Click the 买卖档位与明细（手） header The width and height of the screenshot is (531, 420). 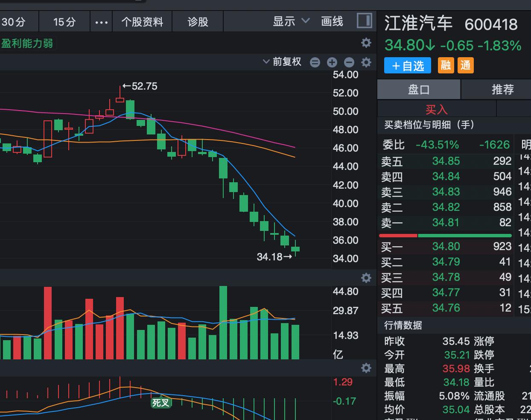(x=429, y=125)
